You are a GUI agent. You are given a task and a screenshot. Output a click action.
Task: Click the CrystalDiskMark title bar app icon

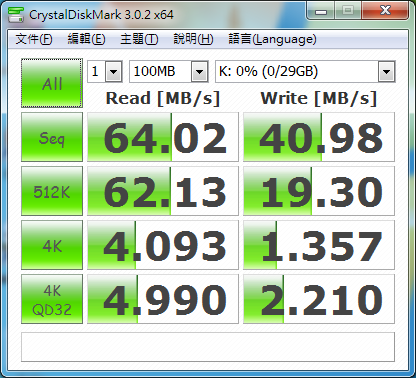(x=15, y=14)
